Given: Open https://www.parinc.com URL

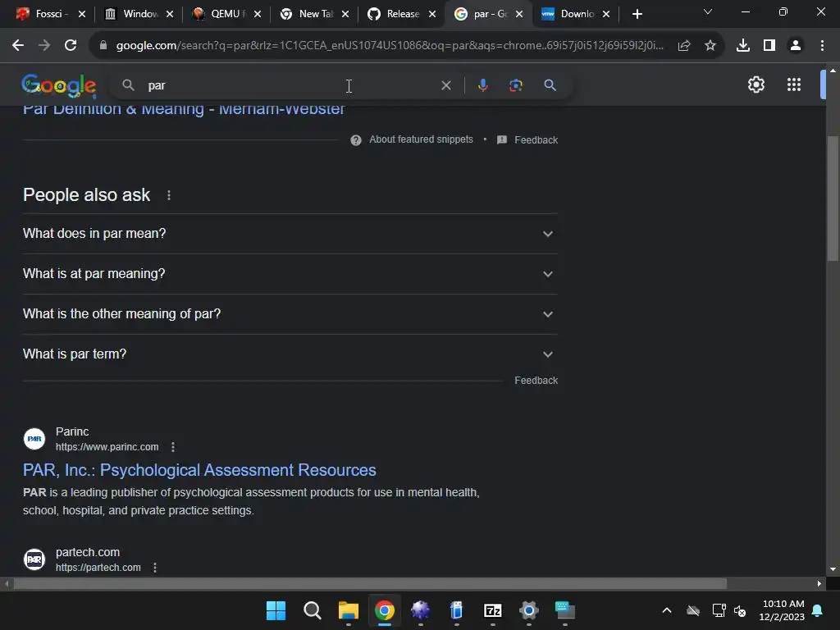Looking at the screenshot, I should coord(107,447).
